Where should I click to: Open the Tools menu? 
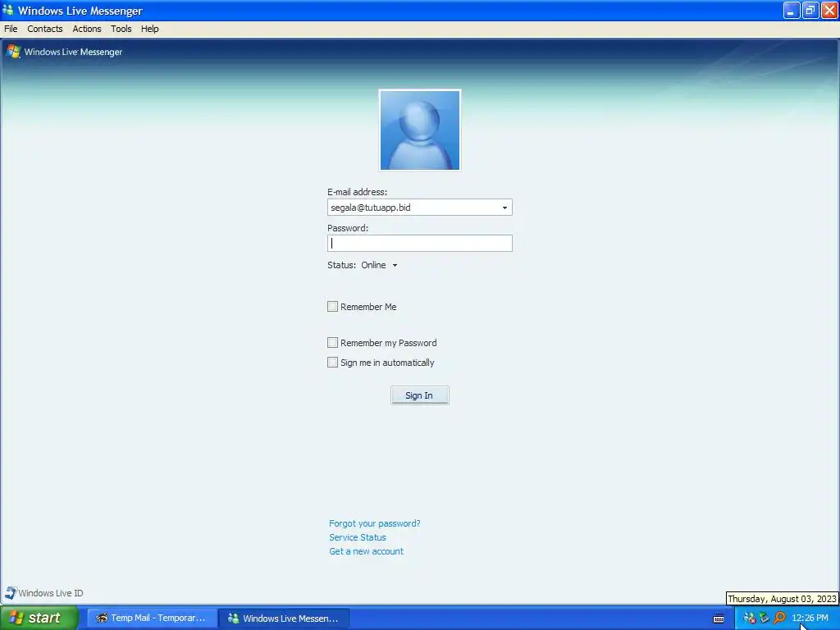(x=121, y=29)
